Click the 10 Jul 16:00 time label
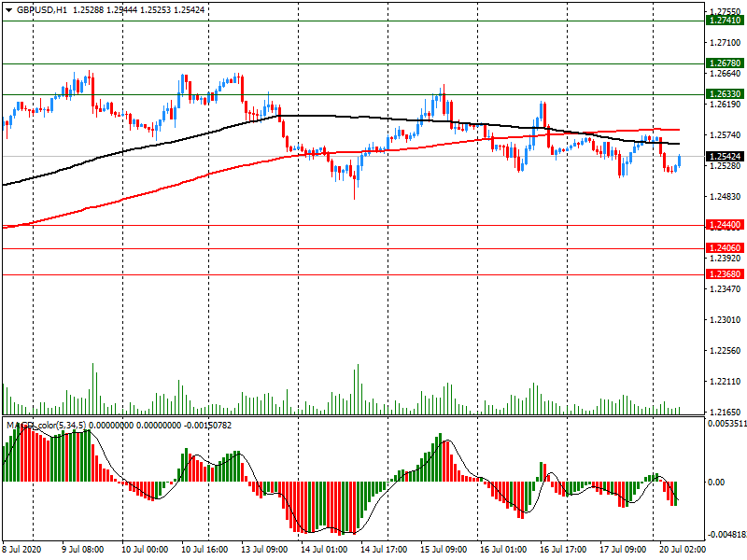747x560 pixels. (204, 551)
